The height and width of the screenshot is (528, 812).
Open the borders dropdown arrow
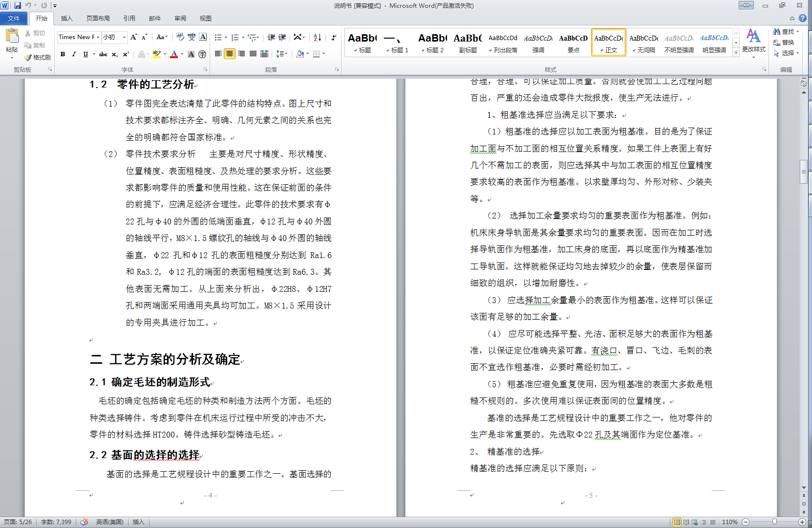point(323,54)
